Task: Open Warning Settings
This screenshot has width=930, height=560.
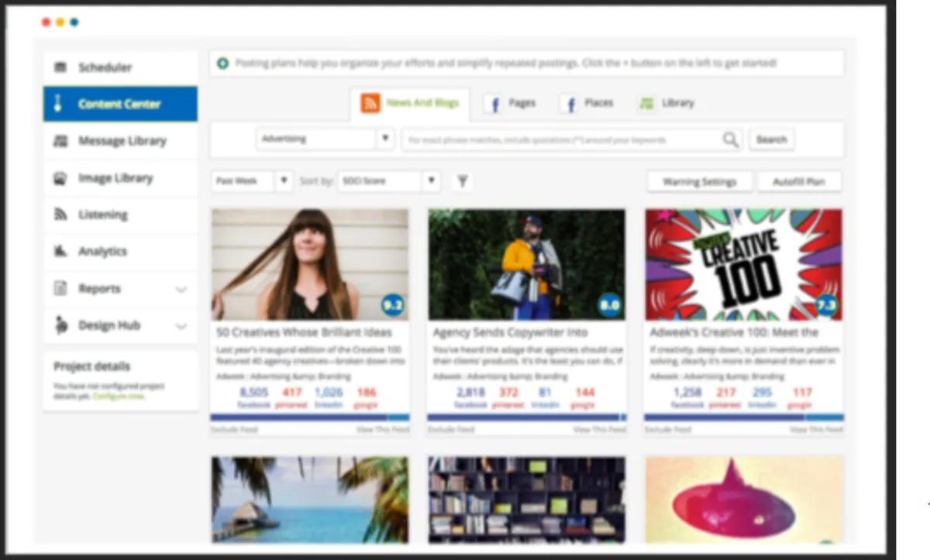Action: tap(699, 182)
